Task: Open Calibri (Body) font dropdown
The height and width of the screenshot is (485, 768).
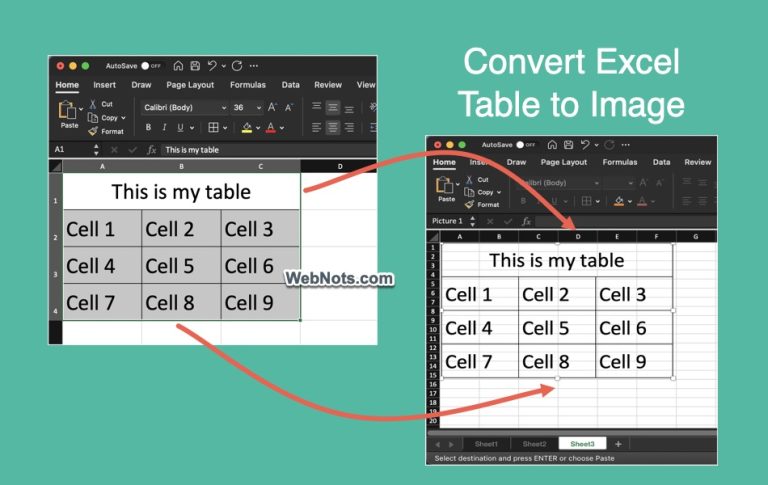Action: (x=184, y=107)
